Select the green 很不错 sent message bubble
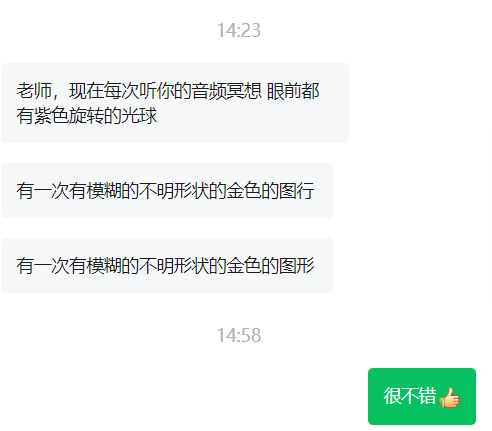 click(422, 396)
